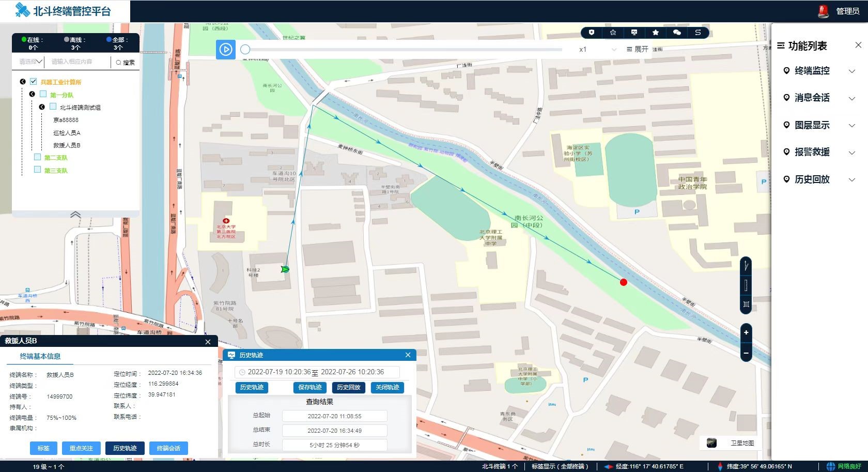Expand the 报警救援 menu
Image resolution: width=868 pixels, height=472 pixels.
(x=820, y=152)
